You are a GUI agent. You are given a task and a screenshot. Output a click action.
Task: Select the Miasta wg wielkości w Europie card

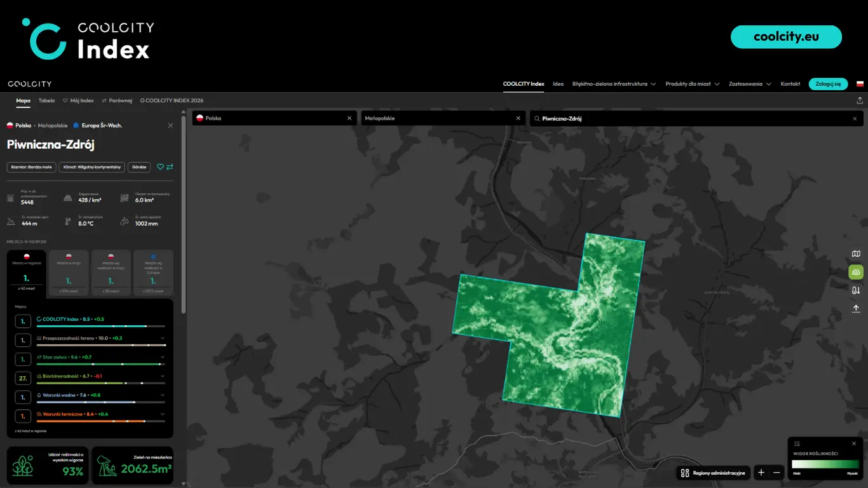click(x=153, y=273)
